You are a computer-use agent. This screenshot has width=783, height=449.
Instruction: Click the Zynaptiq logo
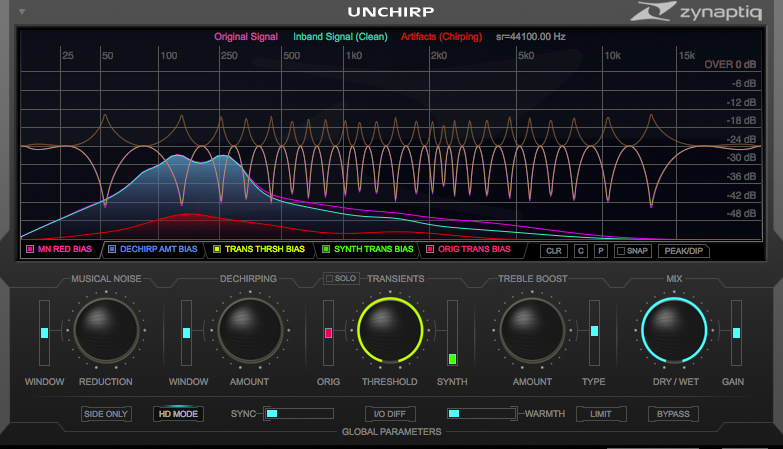(x=699, y=13)
